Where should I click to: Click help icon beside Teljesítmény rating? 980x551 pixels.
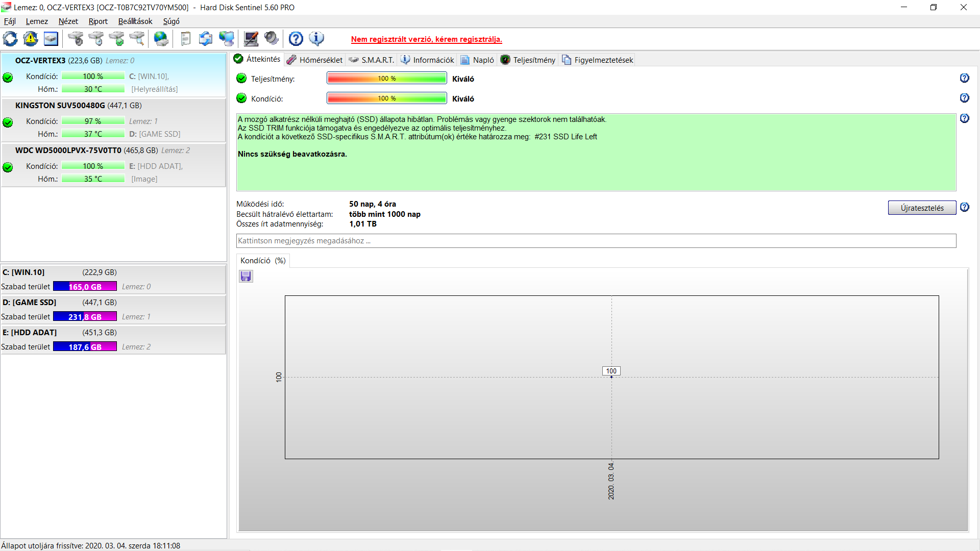pyautogui.click(x=964, y=78)
